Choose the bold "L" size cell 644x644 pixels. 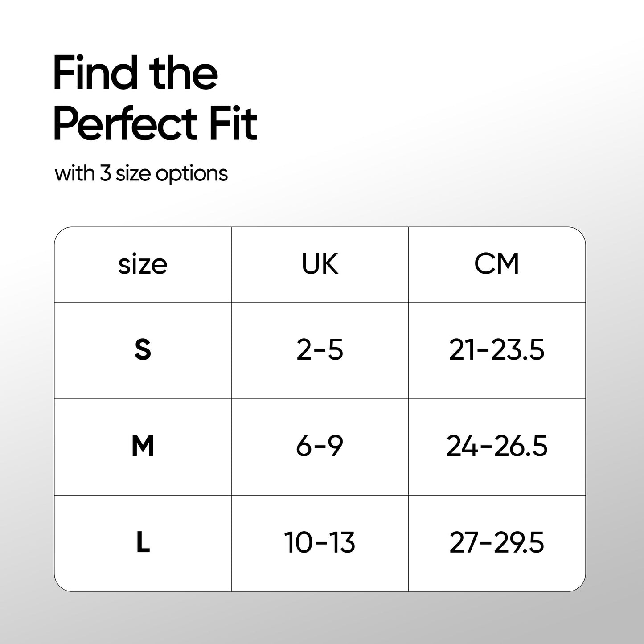[x=143, y=543]
